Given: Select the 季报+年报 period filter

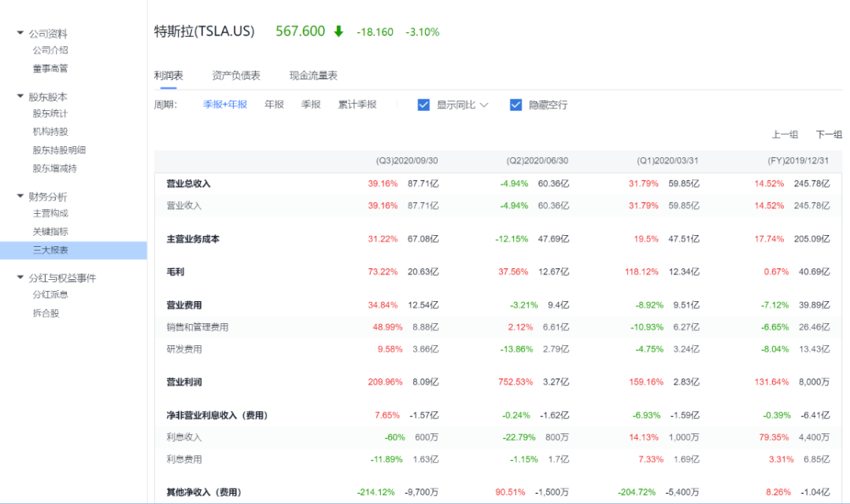Looking at the screenshot, I should pos(225,105).
